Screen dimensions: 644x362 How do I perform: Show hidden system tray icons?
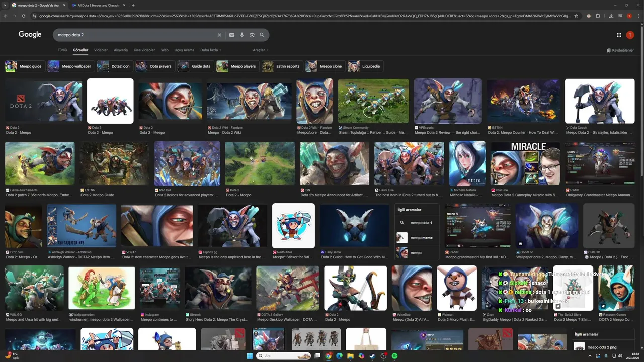tap(589, 356)
